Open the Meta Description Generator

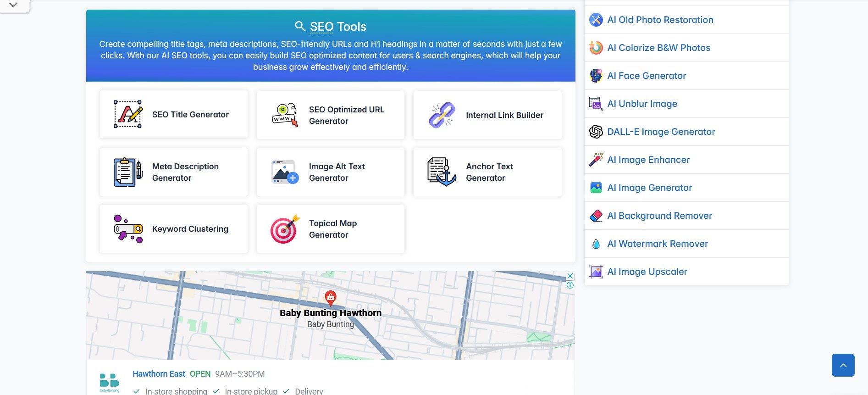[174, 172]
